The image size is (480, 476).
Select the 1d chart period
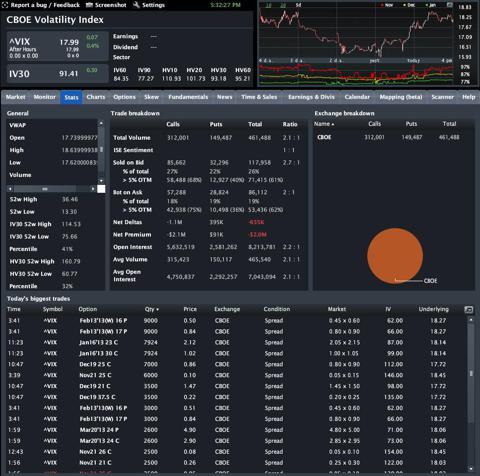pyautogui.click(x=269, y=5)
